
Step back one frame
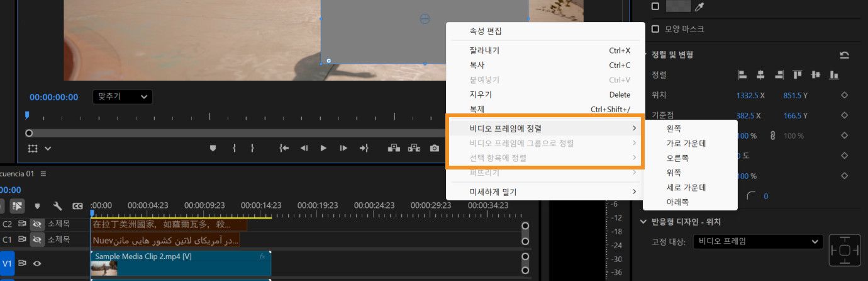(x=304, y=148)
